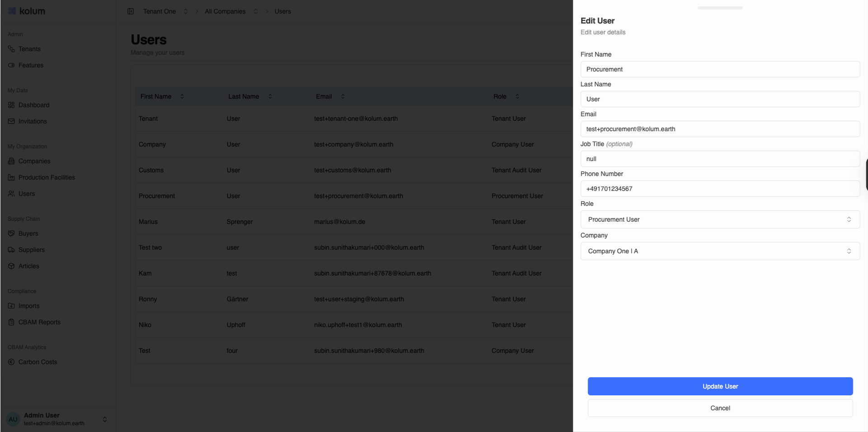Open Suppliers in the sidebar menu

[31, 250]
